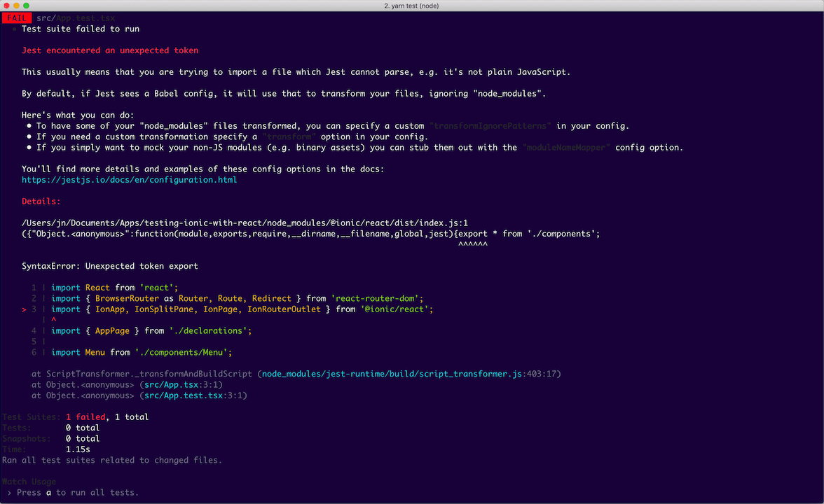This screenshot has width=824, height=504.
Task: Click 'SyntaxError: Unexpected token export' line
Action: [110, 266]
